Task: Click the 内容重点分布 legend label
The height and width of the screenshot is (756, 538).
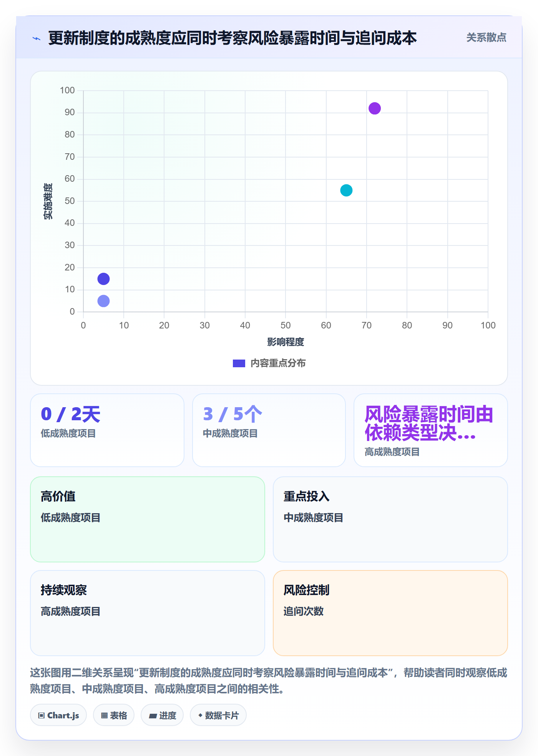Action: pyautogui.click(x=278, y=363)
